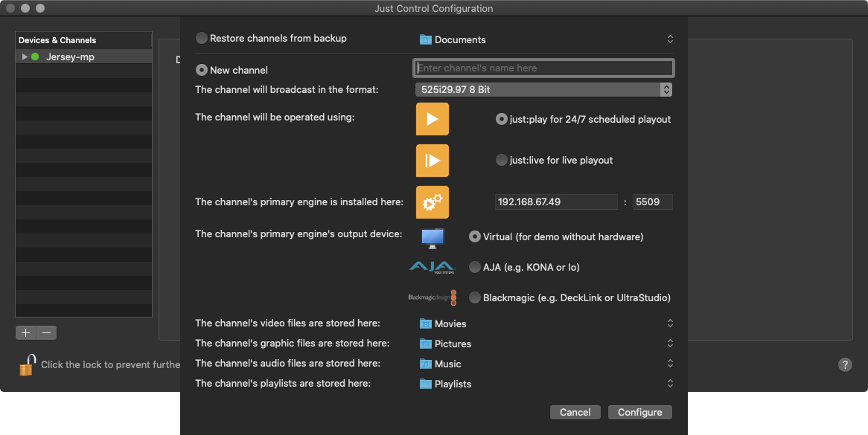Open help with the question mark button
The image size is (868, 435).
(x=845, y=364)
